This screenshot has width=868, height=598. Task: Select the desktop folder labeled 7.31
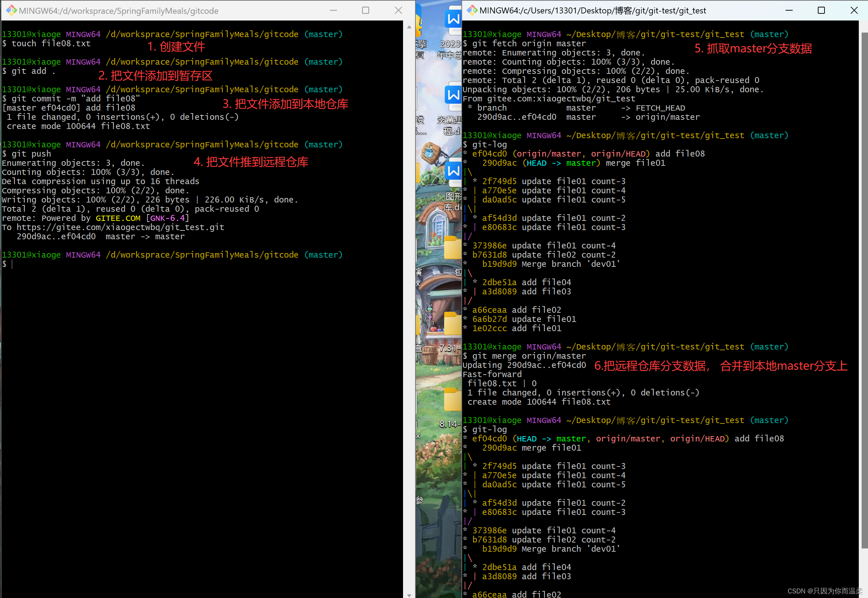[453, 324]
